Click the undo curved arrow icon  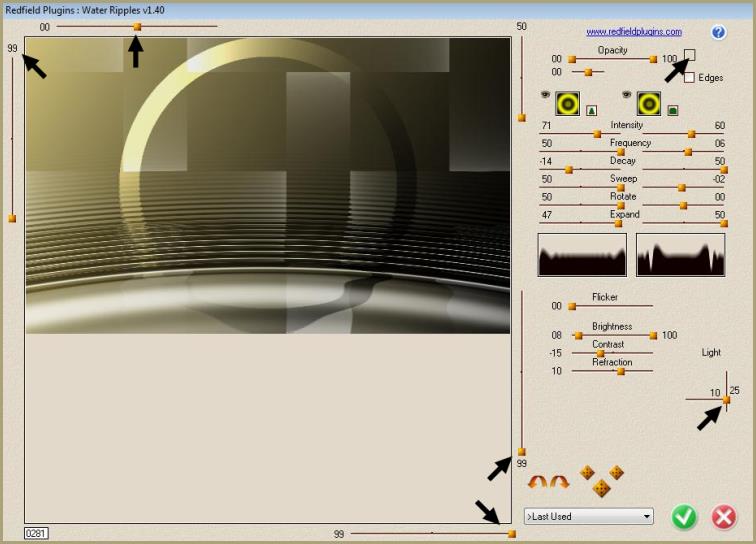coord(538,482)
